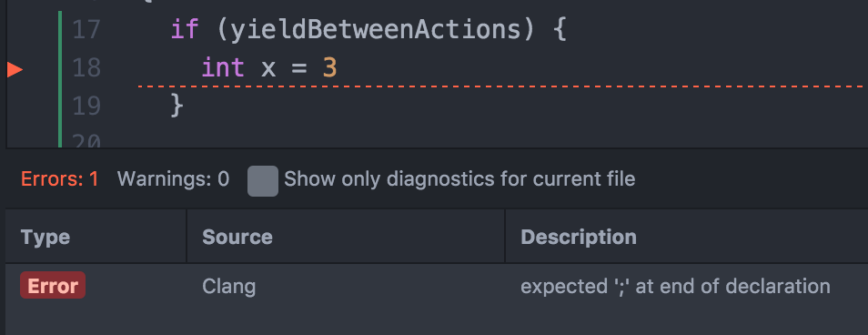This screenshot has width=868, height=335.
Task: Open the 'expected ';' at end of declaration' message
Action: 675,286
